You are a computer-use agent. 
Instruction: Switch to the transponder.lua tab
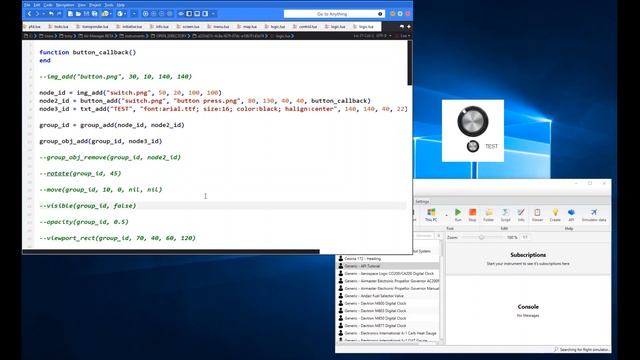point(92,27)
